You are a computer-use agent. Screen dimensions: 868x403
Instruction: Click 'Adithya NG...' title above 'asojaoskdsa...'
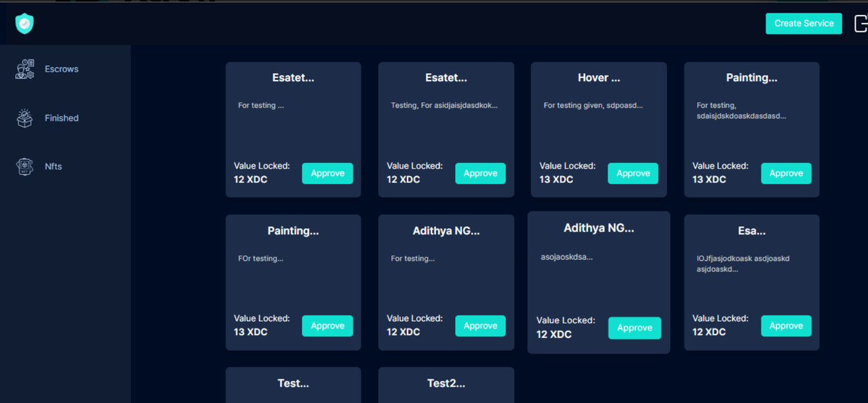[x=599, y=228]
